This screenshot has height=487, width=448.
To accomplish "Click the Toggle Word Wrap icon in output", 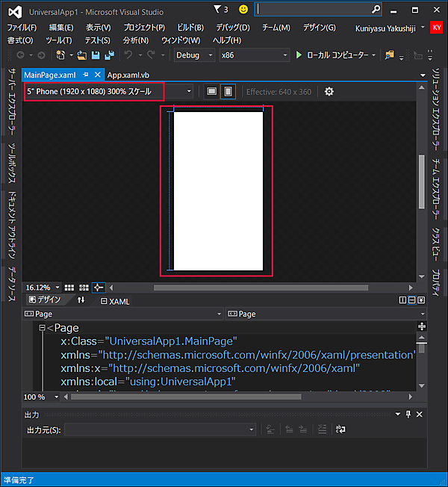I will [x=340, y=429].
